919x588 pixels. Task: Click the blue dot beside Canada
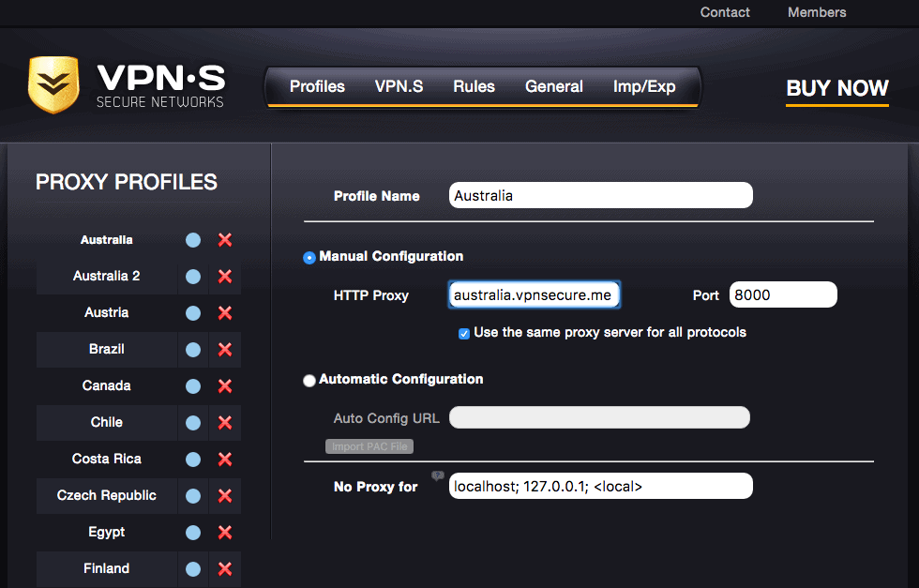tap(192, 385)
